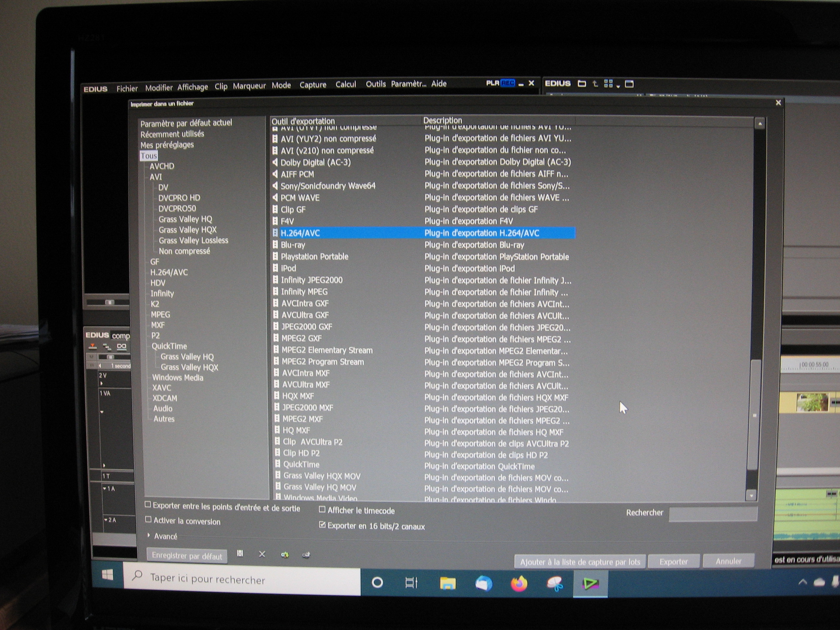Click the film icon beside F4V

[x=275, y=221]
